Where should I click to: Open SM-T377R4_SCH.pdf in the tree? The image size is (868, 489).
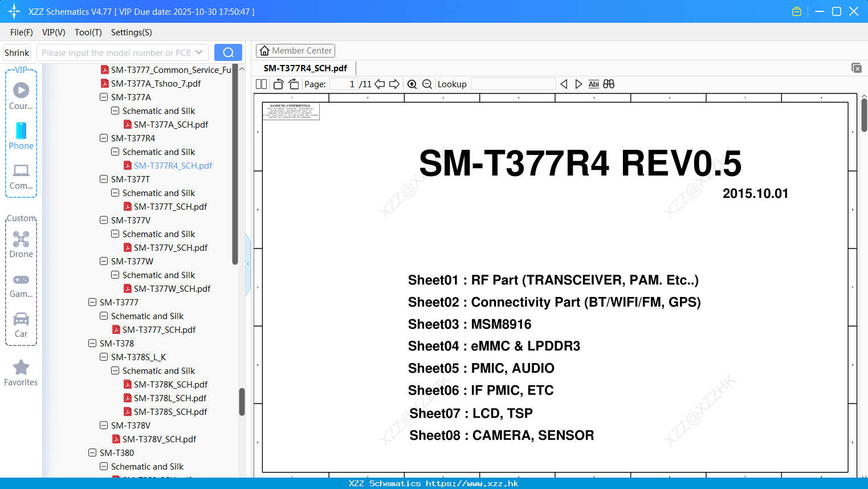(x=168, y=165)
